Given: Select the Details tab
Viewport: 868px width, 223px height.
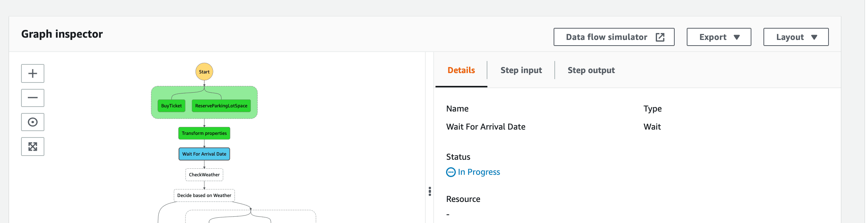Looking at the screenshot, I should click(x=461, y=70).
